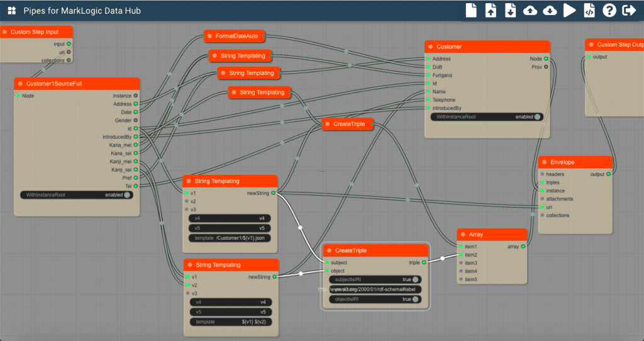Screen dimensions: 644x341
Task: Click the rdf-schema#label predicate field
Action: [375, 289]
